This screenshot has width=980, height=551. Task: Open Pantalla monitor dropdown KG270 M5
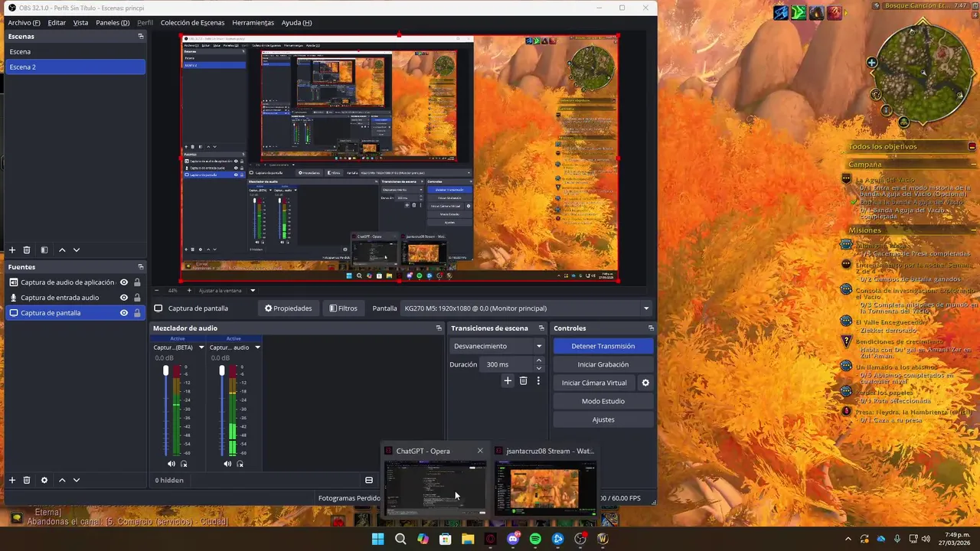click(x=526, y=308)
